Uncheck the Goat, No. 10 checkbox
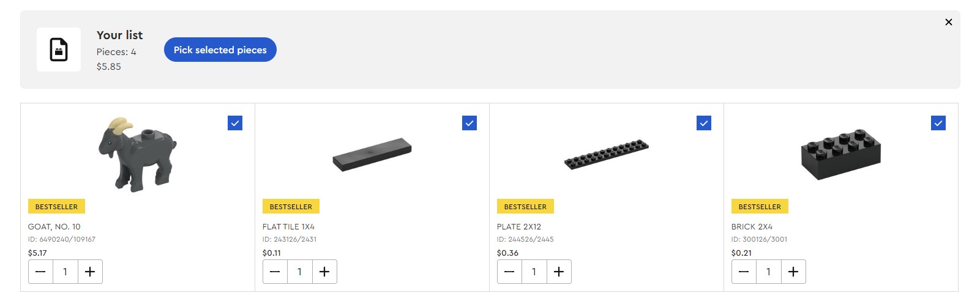Screen dimensions: 980x301 coord(235,123)
